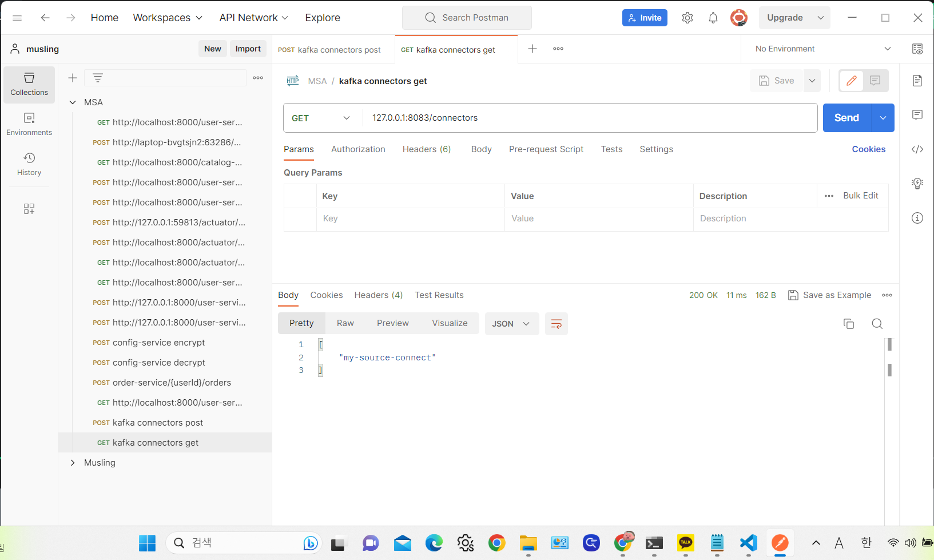Click the Import button
The height and width of the screenshot is (560, 934).
(248, 49)
